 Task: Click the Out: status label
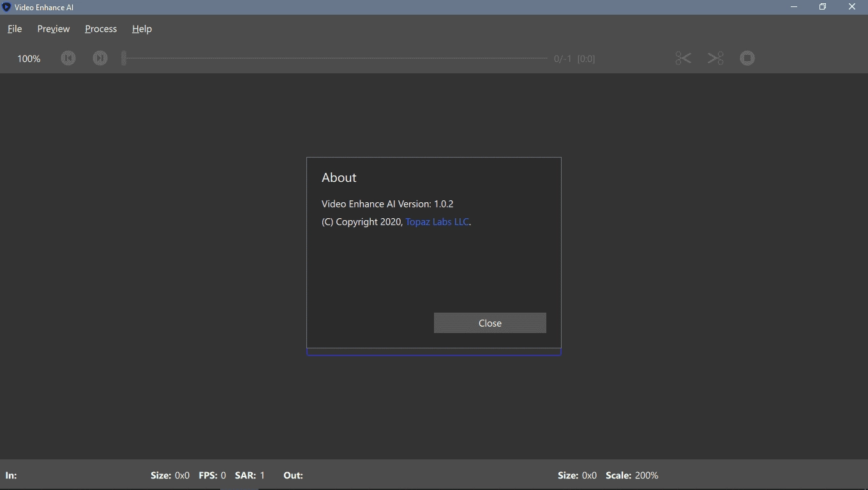click(293, 475)
